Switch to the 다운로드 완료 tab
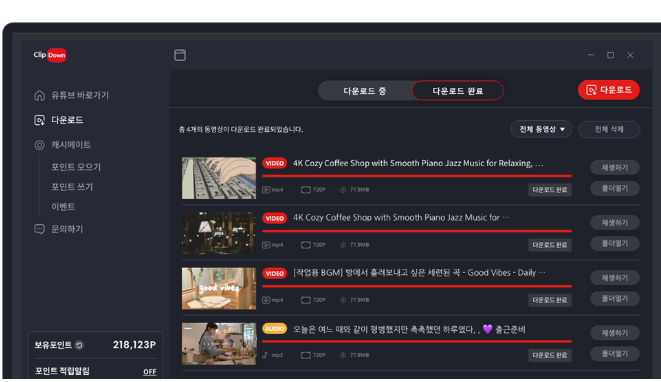The height and width of the screenshot is (382, 661). click(x=458, y=91)
